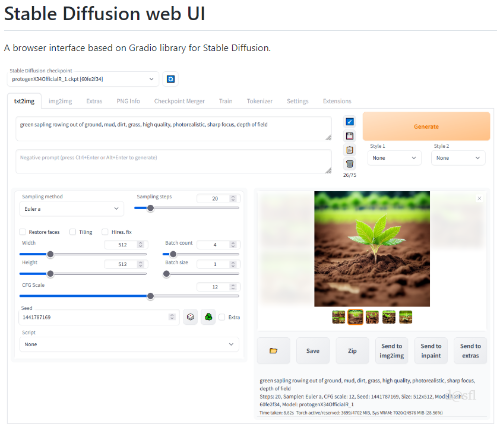Open the Tokenizer tab
The height and width of the screenshot is (427, 500).
click(x=260, y=101)
